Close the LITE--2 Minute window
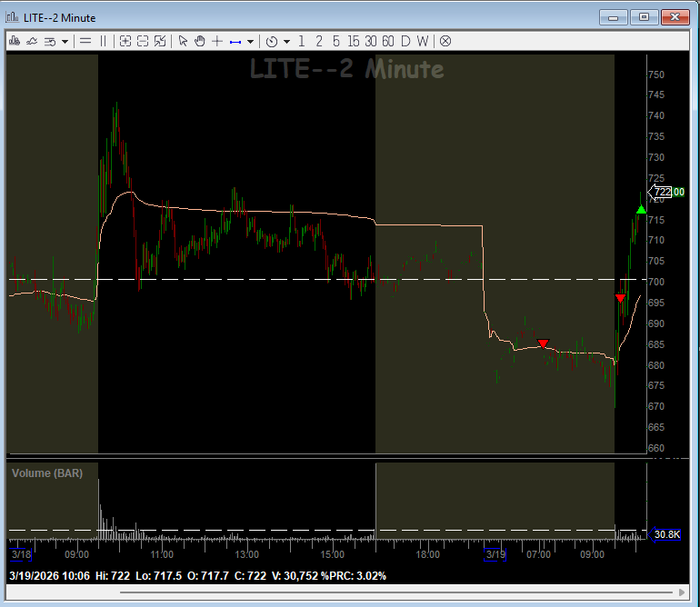This screenshot has height=607, width=700. click(675, 17)
